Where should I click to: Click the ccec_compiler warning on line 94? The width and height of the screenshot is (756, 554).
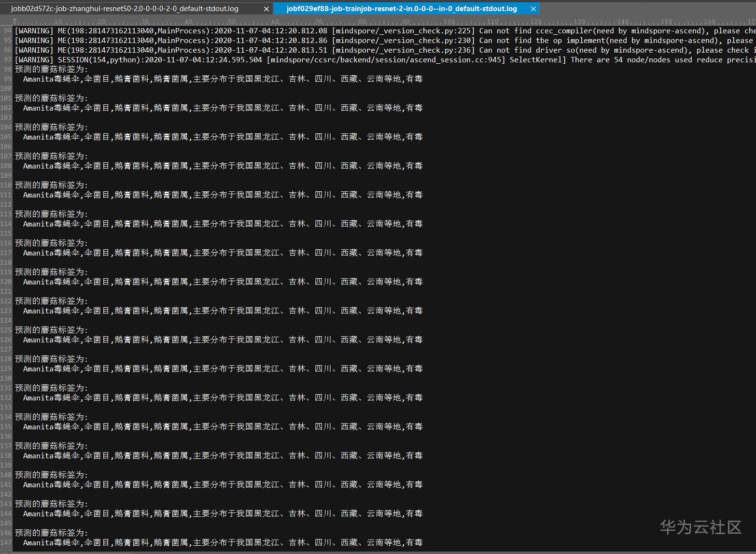(x=385, y=31)
